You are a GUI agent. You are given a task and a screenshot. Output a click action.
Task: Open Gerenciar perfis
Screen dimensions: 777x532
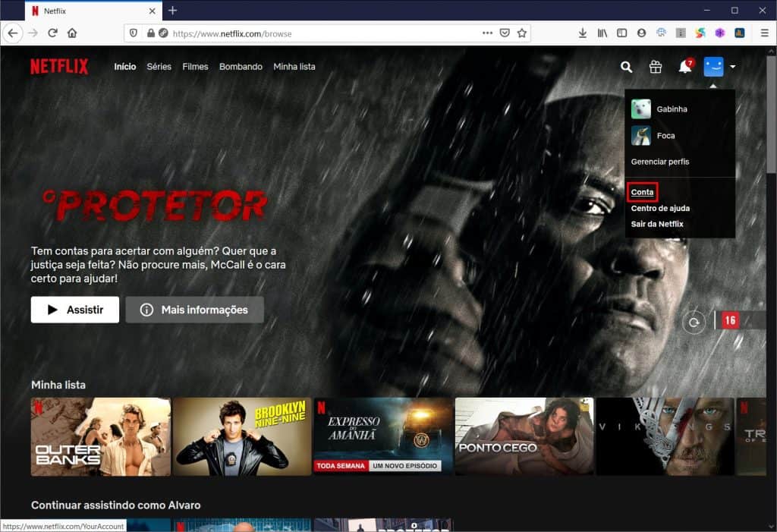tap(660, 162)
